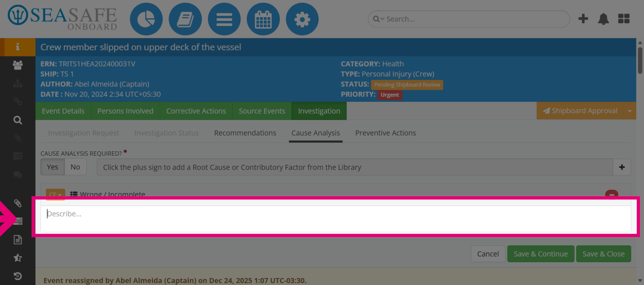This screenshot has width=644, height=285.
Task: Switch to Source Events tab
Action: pos(262,111)
